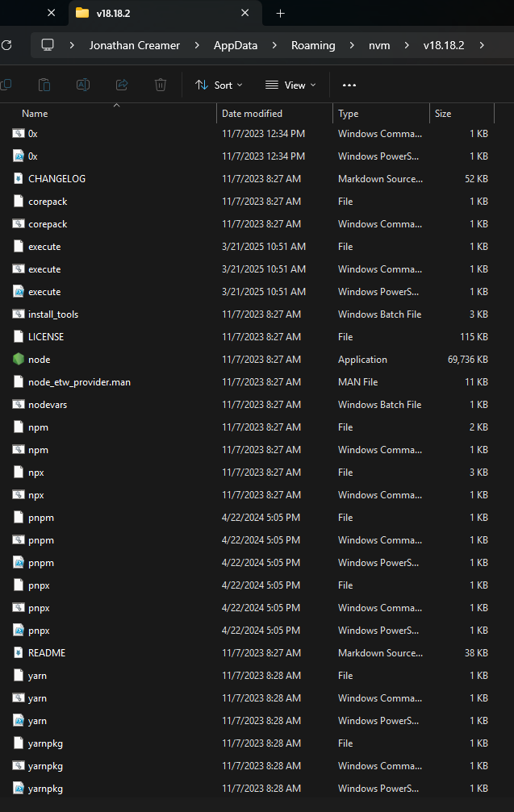Click the Delete trash can icon
514x812 pixels.
click(161, 85)
